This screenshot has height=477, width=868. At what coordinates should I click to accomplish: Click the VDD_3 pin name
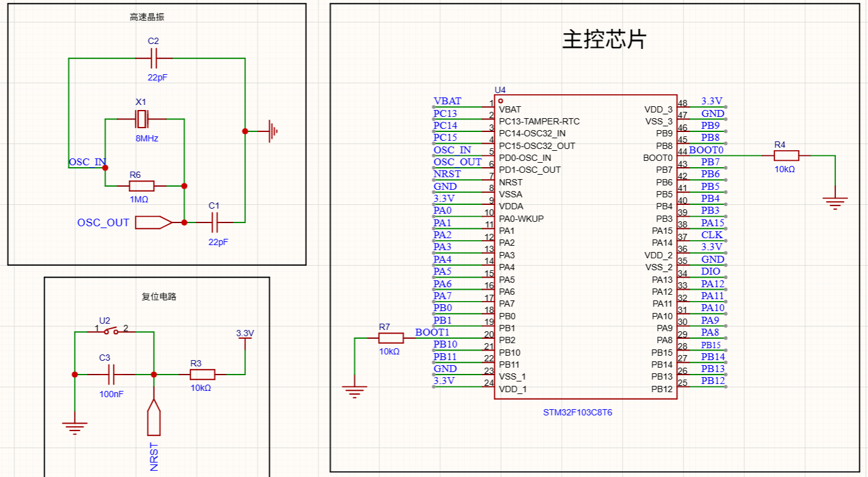[659, 109]
